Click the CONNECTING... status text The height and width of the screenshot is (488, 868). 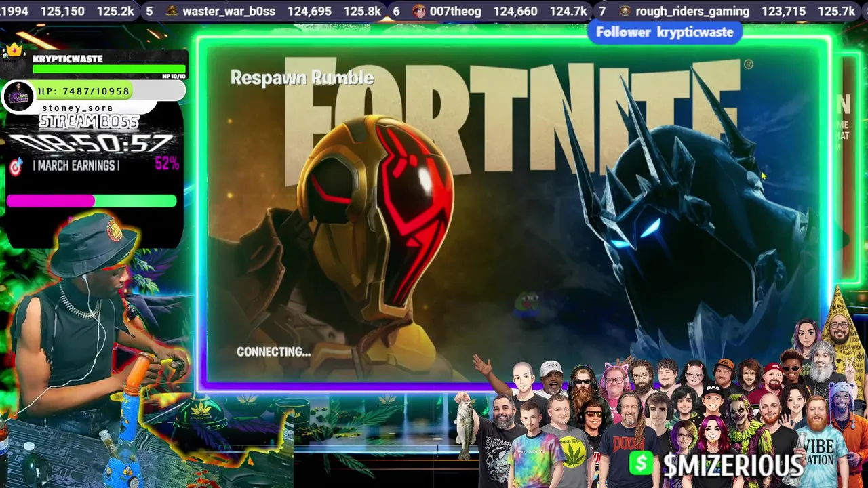[273, 352]
